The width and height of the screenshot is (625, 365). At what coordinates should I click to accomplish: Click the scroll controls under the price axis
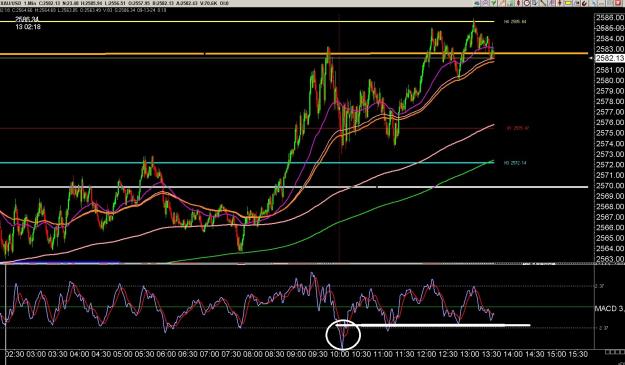[614, 352]
